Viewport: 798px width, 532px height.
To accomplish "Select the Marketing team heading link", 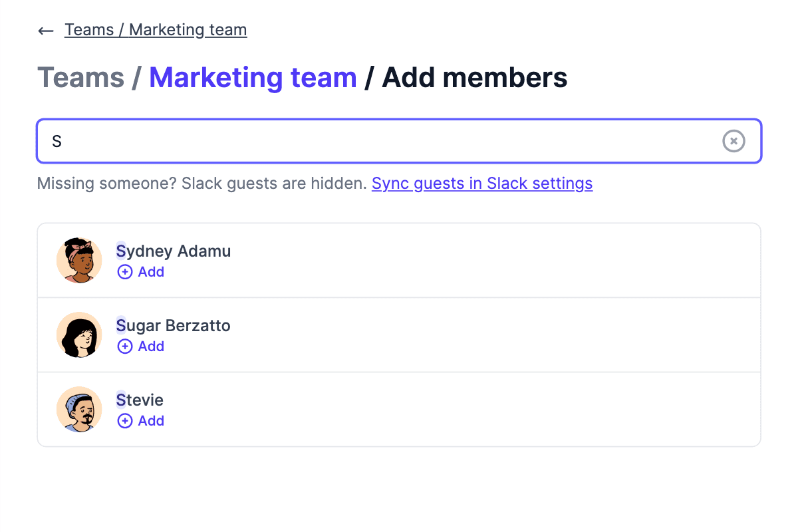I will pos(253,78).
